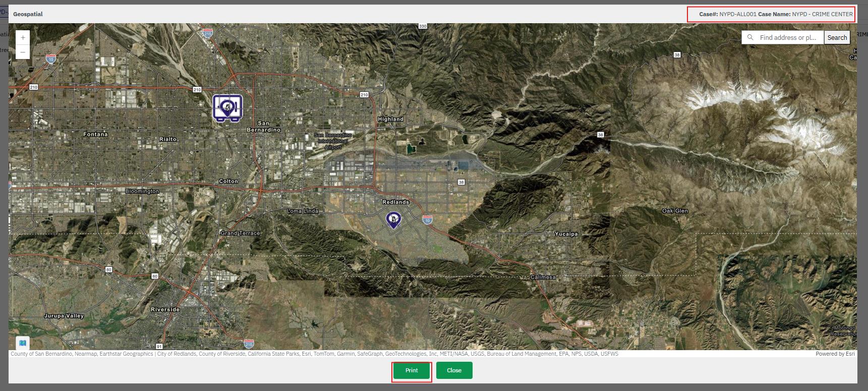
Task: Click the magnifier icon in the search box
Action: [x=750, y=37]
